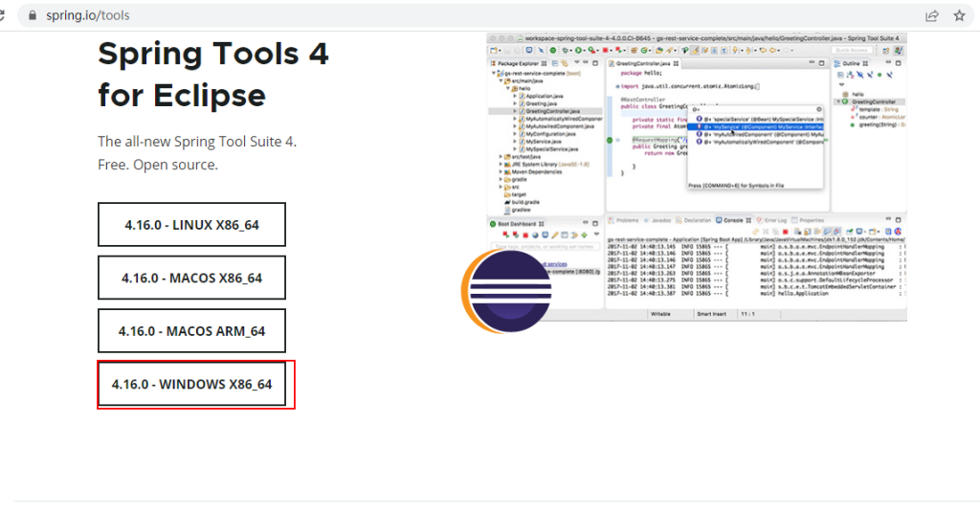Click the 'Spring Tools 4 for Eclipse' heading
The width and height of the screenshot is (980, 514).
(x=213, y=74)
